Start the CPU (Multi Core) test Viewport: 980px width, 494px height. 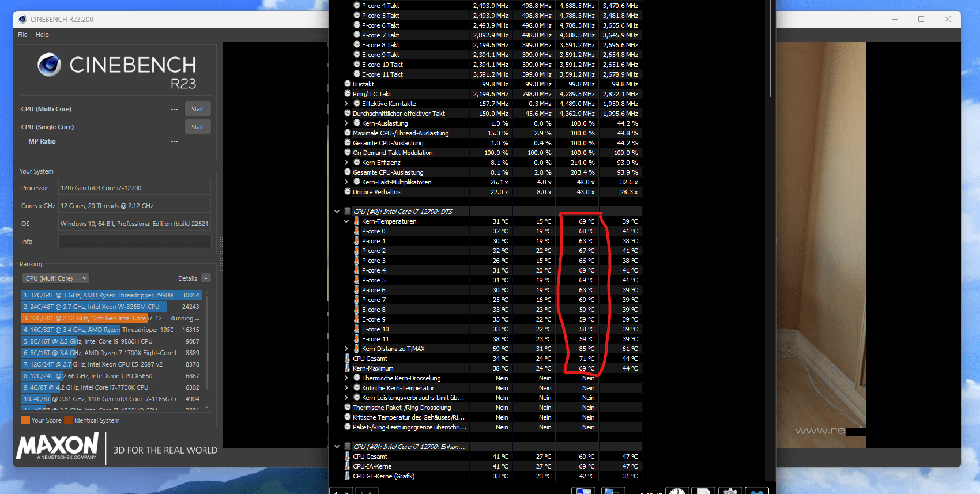198,109
